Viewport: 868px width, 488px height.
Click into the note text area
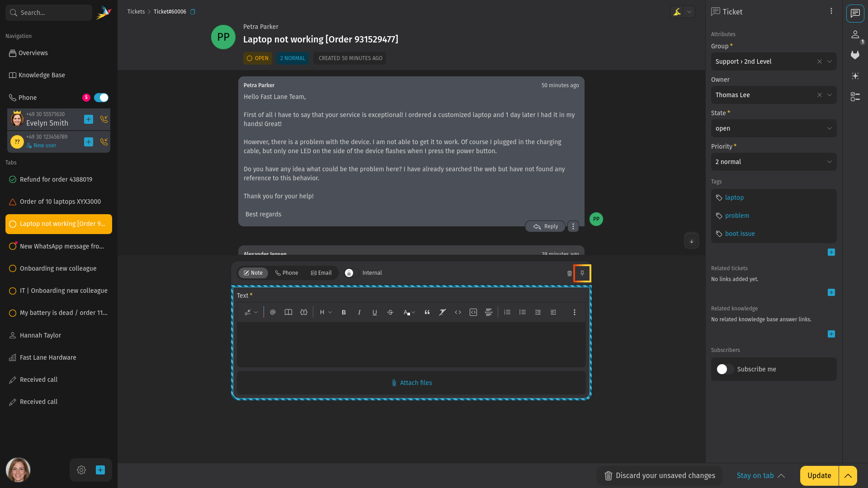pyautogui.click(x=411, y=344)
